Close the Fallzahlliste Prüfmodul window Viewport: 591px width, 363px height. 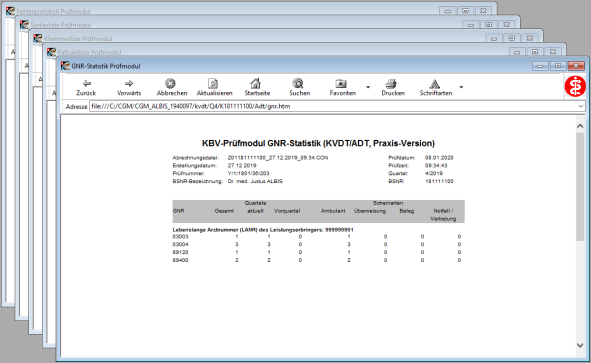[553, 52]
